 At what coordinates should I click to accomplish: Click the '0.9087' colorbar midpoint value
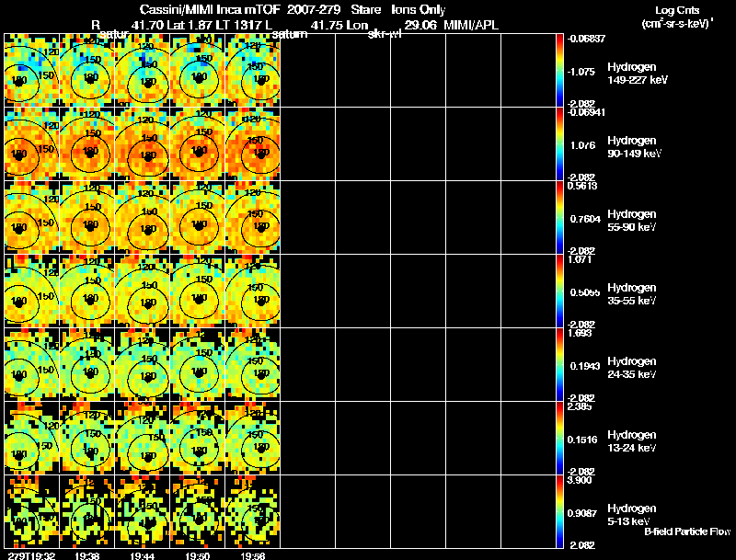pyautogui.click(x=582, y=514)
